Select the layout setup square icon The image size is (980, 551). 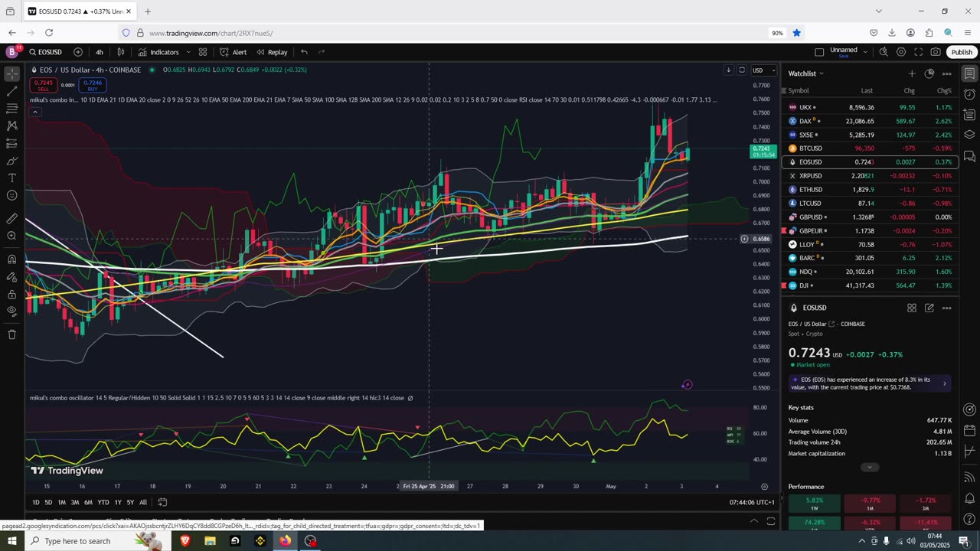819,52
